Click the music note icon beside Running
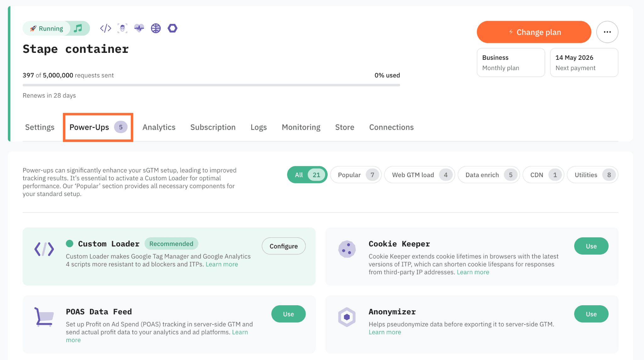 [78, 28]
